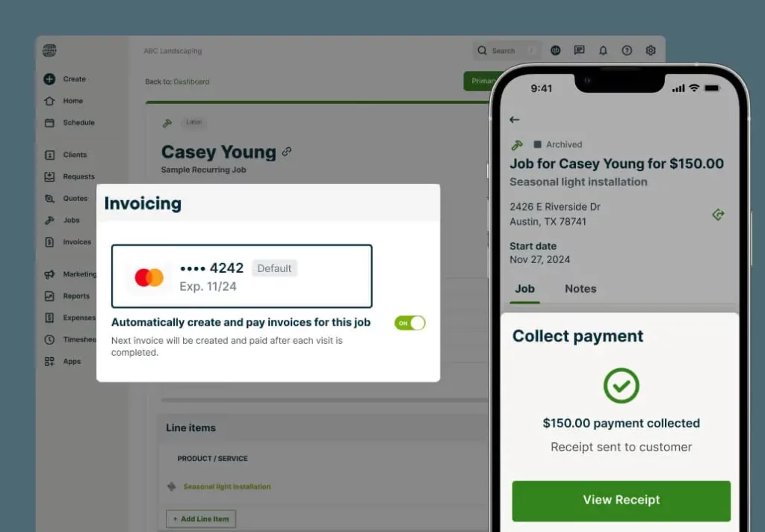Open the messages chat icon
The height and width of the screenshot is (532, 765).
click(579, 50)
